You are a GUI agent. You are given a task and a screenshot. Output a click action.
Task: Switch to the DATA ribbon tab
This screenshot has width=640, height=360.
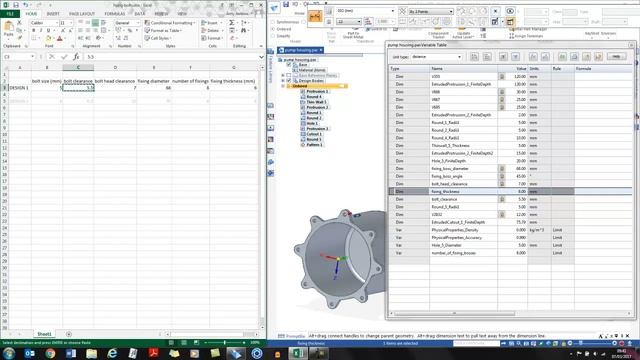pos(140,14)
